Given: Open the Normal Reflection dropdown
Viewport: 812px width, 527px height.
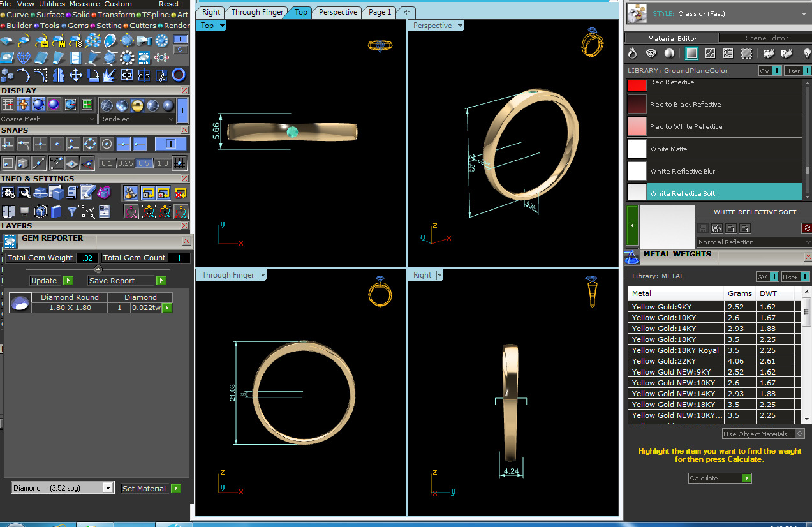Looking at the screenshot, I should click(x=754, y=242).
